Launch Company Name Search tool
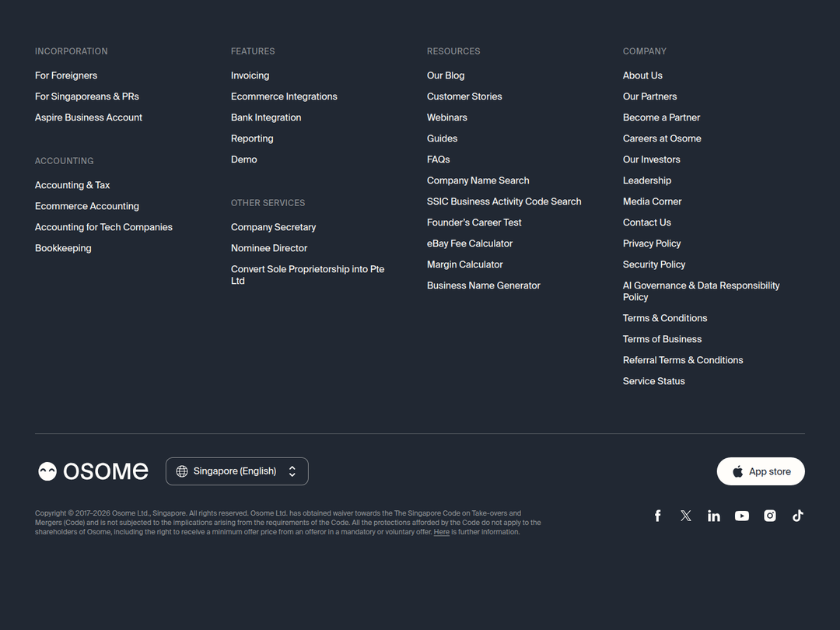 pos(478,180)
